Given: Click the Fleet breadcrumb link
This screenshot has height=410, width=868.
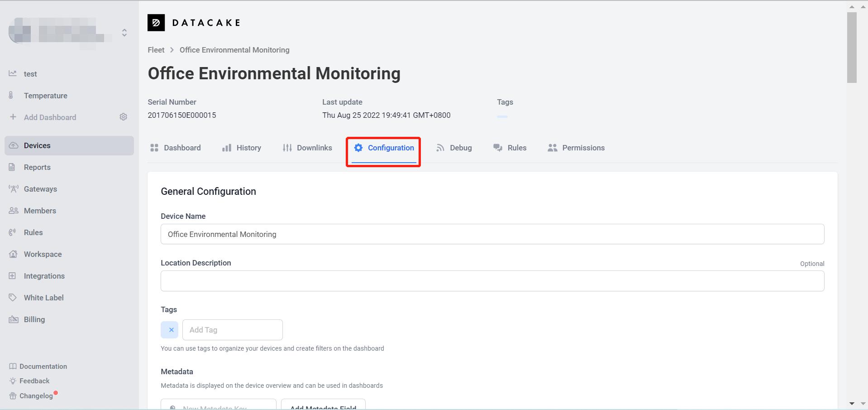Looking at the screenshot, I should [x=156, y=50].
